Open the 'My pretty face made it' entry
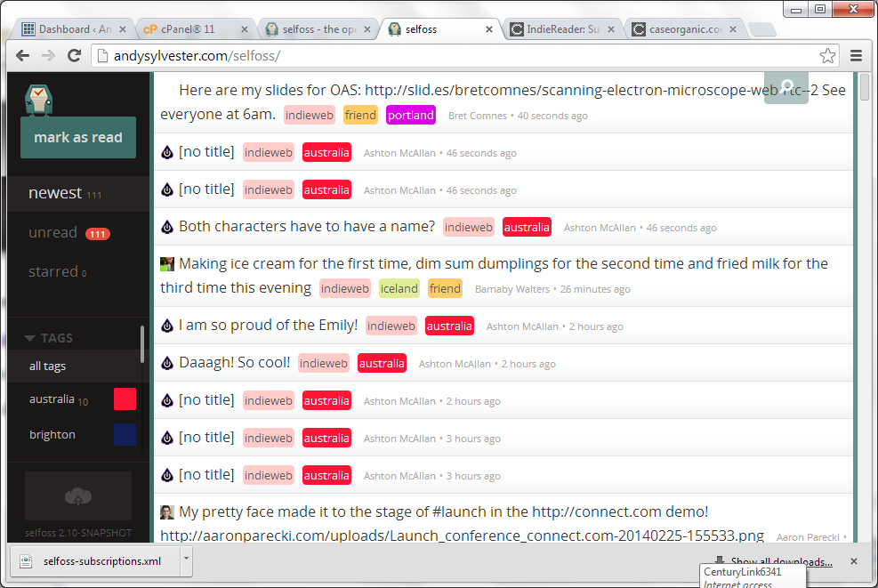 point(504,524)
